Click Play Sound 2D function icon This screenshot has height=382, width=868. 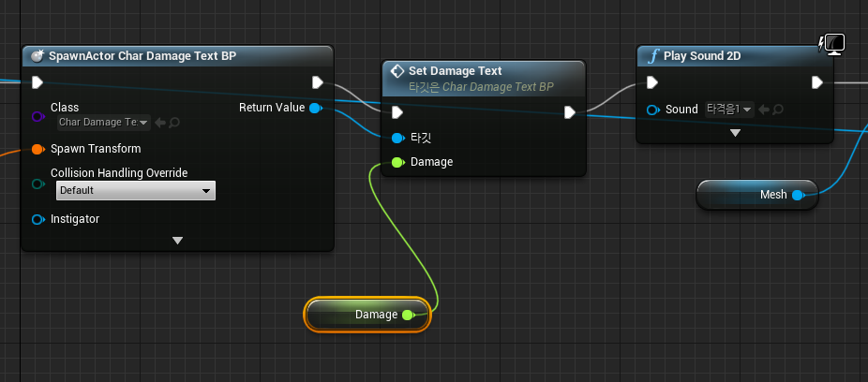coord(654,56)
